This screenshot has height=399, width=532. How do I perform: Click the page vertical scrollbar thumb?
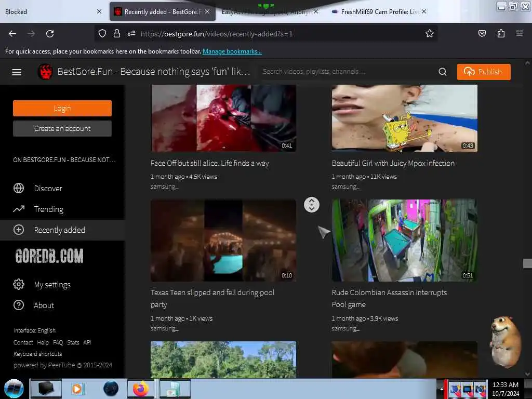pos(527,263)
